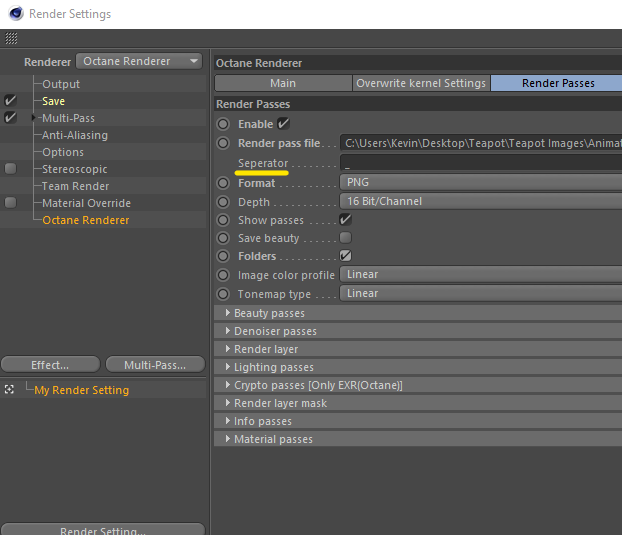Click the animation dot next to Enable
Image resolution: width=622 pixels, height=535 pixels.
tap(223, 124)
